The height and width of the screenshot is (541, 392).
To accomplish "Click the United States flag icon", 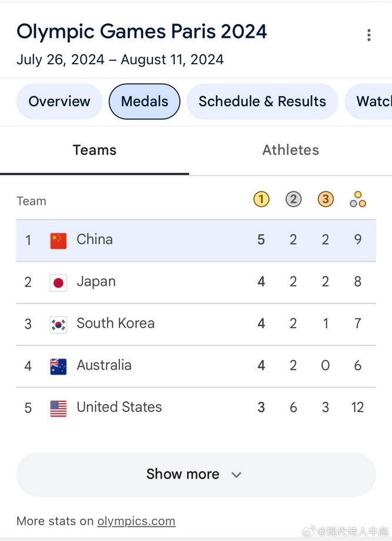I will (x=58, y=408).
